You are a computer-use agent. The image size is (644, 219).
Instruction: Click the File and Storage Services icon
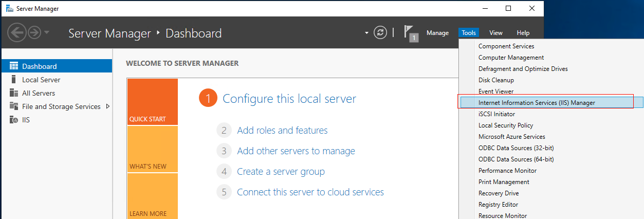pos(13,106)
